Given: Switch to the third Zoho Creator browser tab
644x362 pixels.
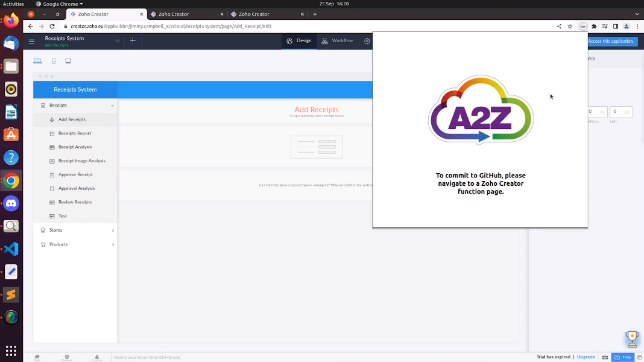Looking at the screenshot, I should click(x=267, y=14).
